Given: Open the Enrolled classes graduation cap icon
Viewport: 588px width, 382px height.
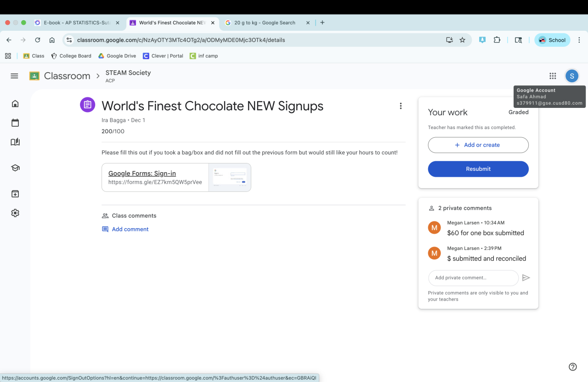Looking at the screenshot, I should coord(15,168).
